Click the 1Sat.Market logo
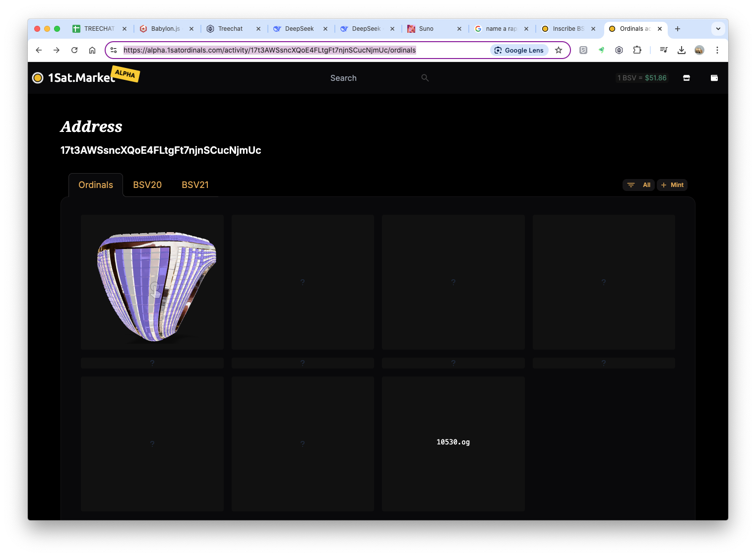756x557 pixels. (86, 76)
